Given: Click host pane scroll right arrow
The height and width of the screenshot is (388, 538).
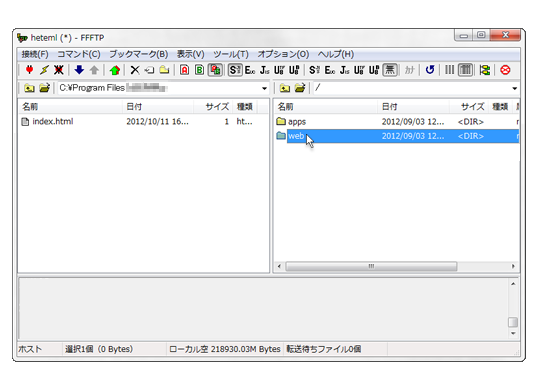Looking at the screenshot, I should [x=513, y=267].
